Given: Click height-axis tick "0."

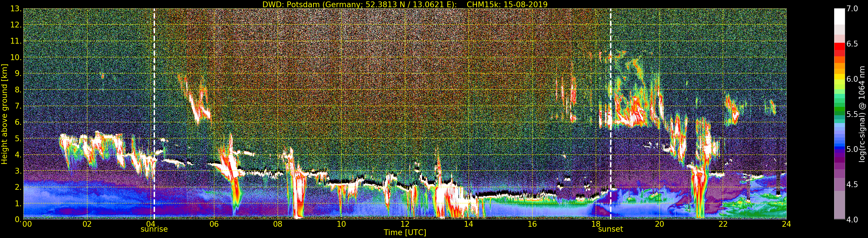Looking at the screenshot, I should 18,219.
